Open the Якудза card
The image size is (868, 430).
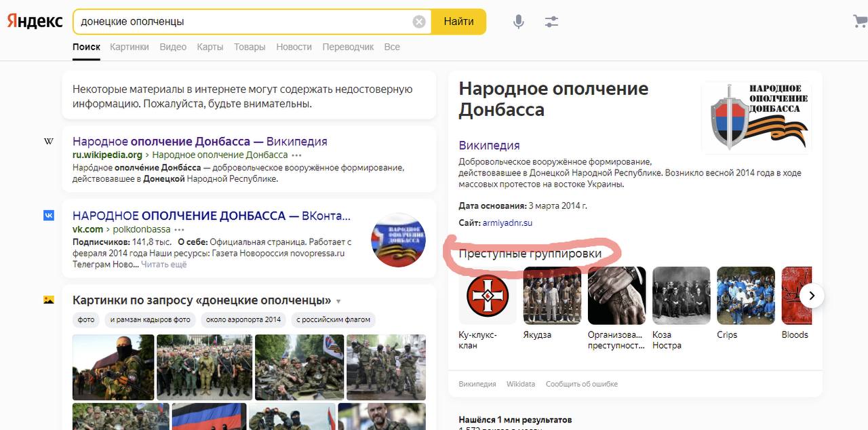(552, 304)
